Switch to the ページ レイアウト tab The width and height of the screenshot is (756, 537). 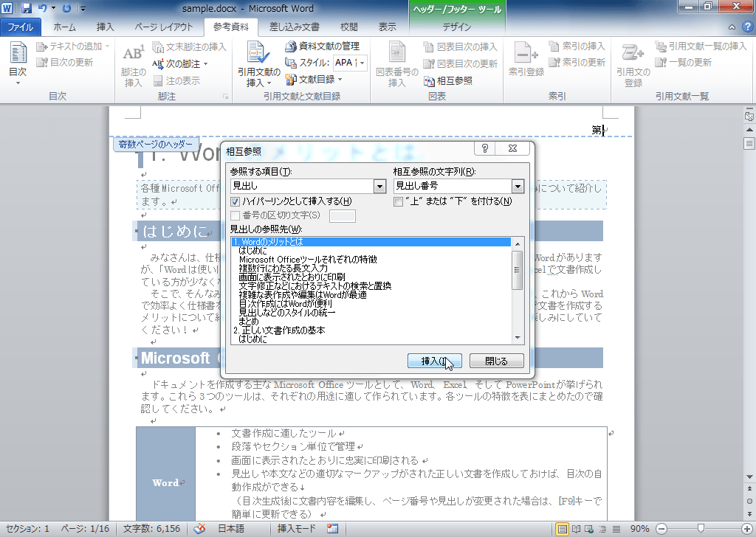[x=163, y=27]
